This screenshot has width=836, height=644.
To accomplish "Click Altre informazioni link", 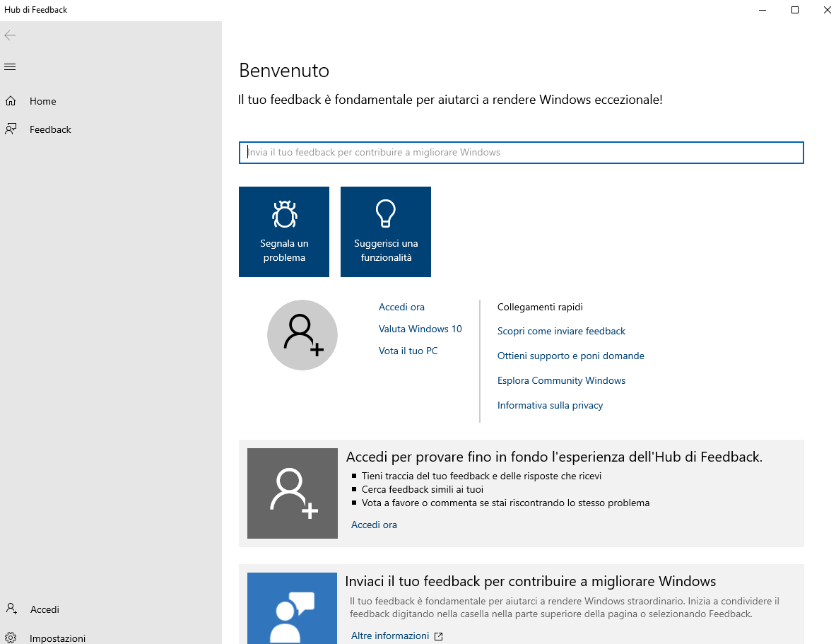I will pos(390,636).
